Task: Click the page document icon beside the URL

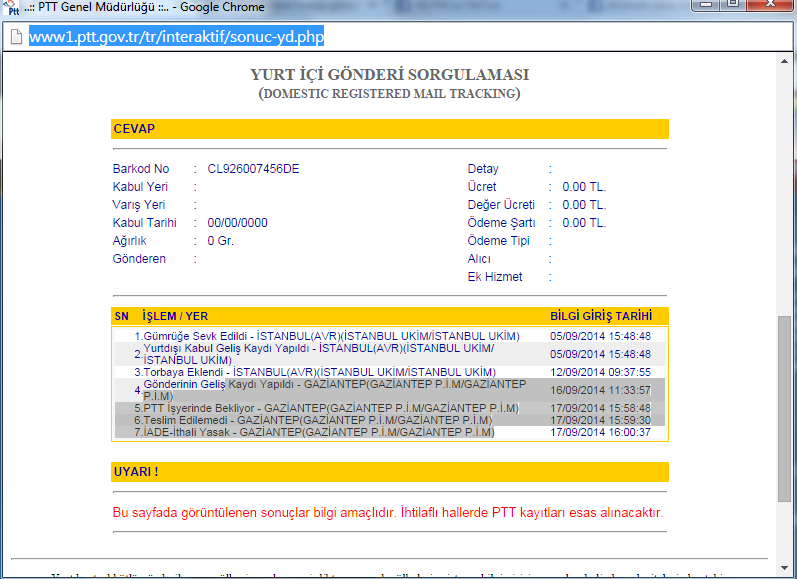Action: [16, 37]
